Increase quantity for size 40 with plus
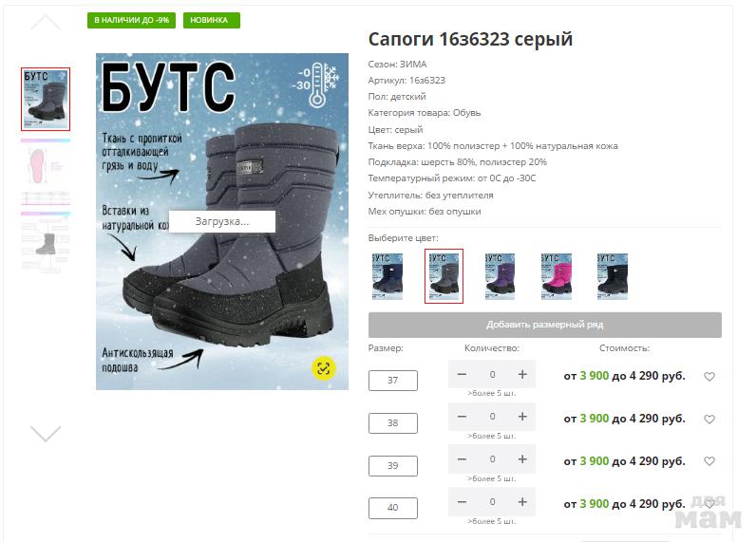The width and height of the screenshot is (756, 542). pyautogui.click(x=522, y=501)
